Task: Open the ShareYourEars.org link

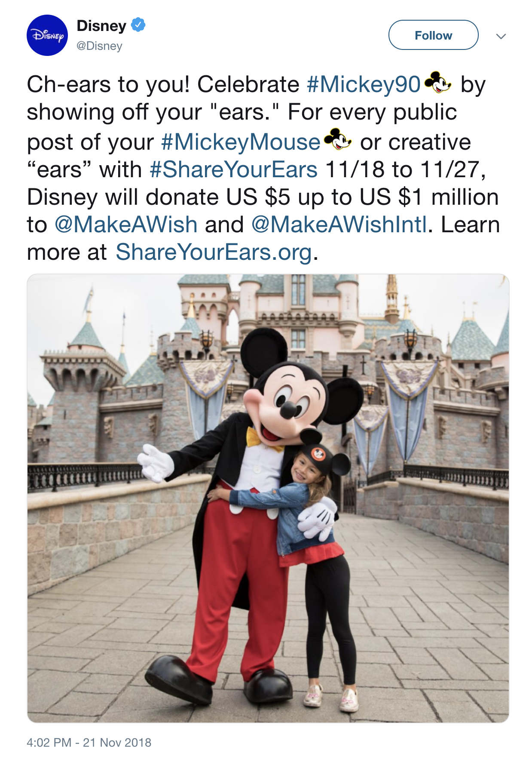Action: pyautogui.click(x=214, y=252)
